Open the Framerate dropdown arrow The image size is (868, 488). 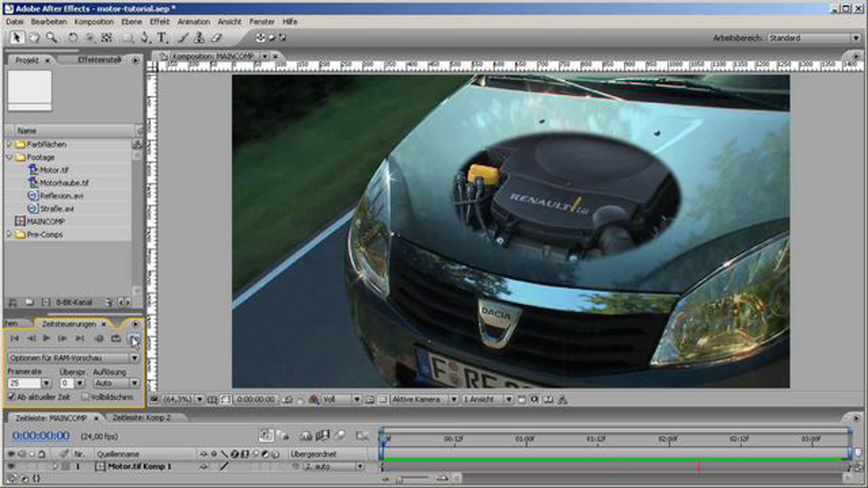pyautogui.click(x=46, y=383)
